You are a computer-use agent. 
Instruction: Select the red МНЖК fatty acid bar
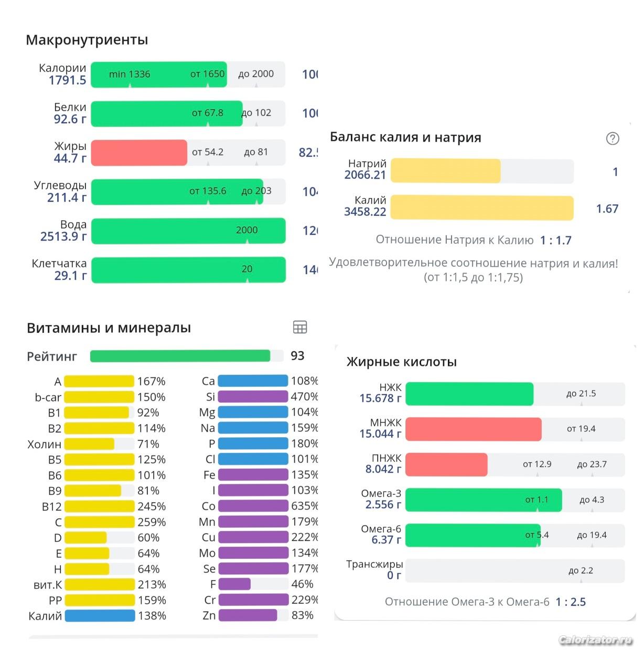473,429
